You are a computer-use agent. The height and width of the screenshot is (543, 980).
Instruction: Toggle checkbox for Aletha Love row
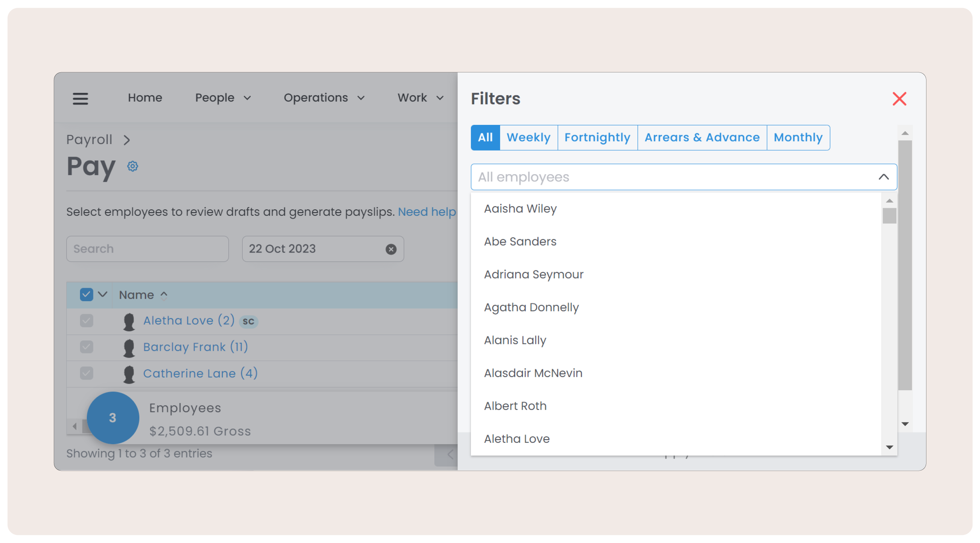[86, 321]
